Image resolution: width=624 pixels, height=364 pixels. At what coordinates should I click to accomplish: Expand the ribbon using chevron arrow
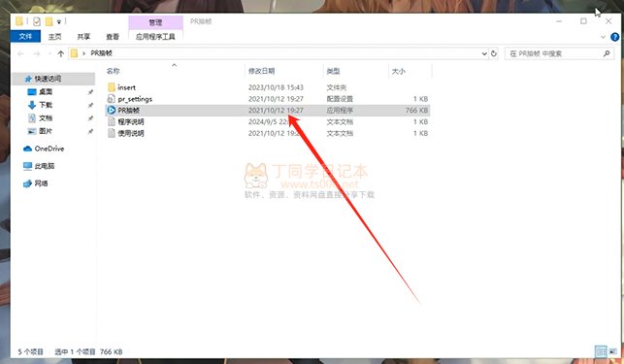point(603,37)
